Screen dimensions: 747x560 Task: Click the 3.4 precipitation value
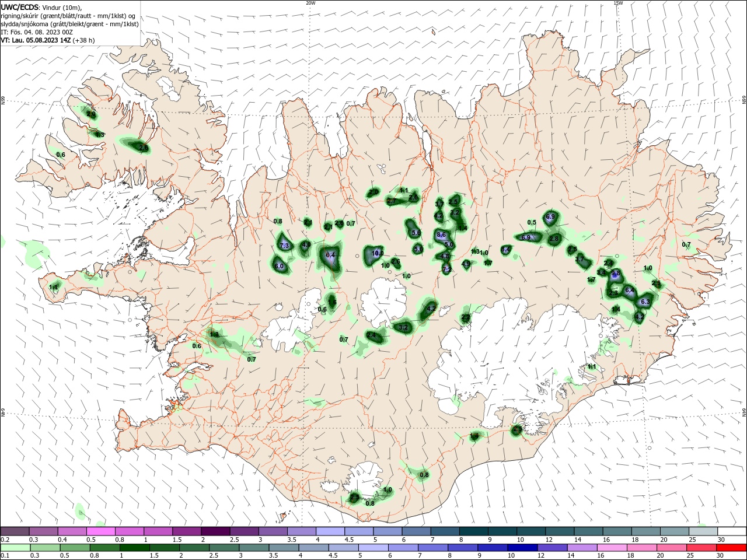[602, 272]
